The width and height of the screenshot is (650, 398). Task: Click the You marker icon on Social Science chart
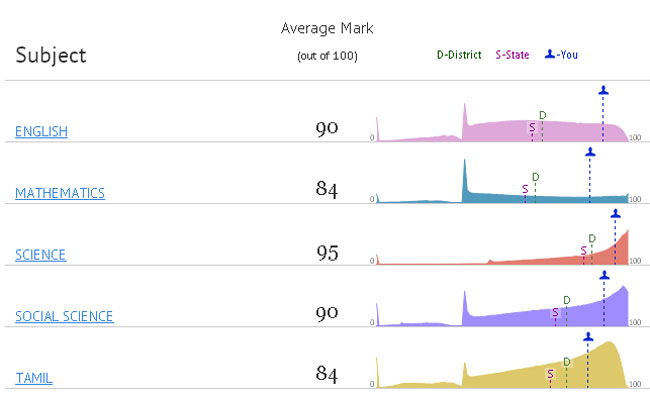pos(604,275)
